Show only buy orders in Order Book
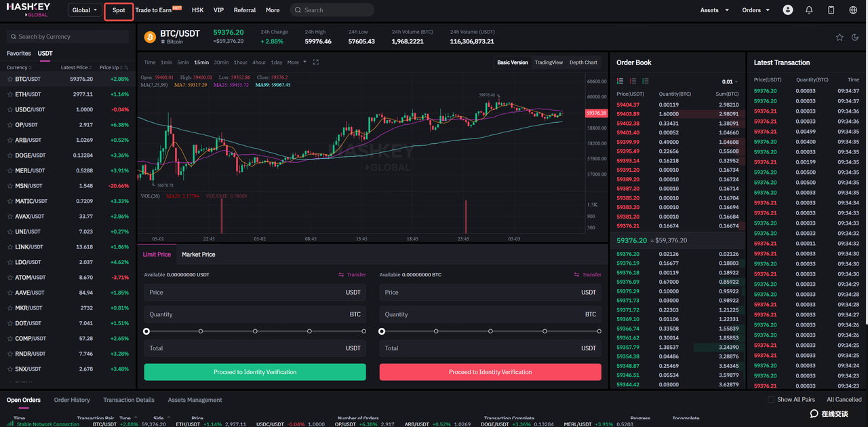The height and width of the screenshot is (427, 868). tap(646, 81)
